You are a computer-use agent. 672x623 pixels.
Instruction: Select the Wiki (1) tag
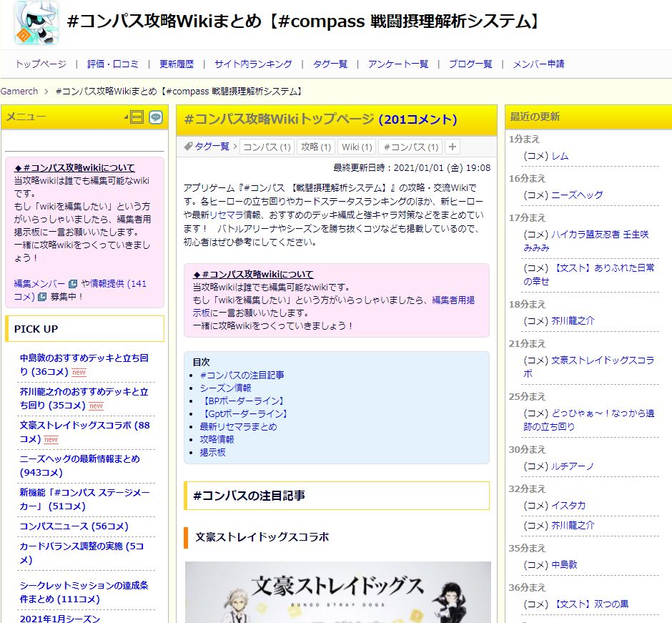(x=357, y=147)
